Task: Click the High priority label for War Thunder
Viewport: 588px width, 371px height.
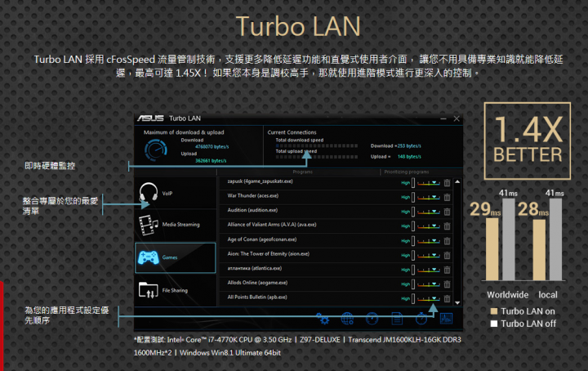Action: coord(405,197)
